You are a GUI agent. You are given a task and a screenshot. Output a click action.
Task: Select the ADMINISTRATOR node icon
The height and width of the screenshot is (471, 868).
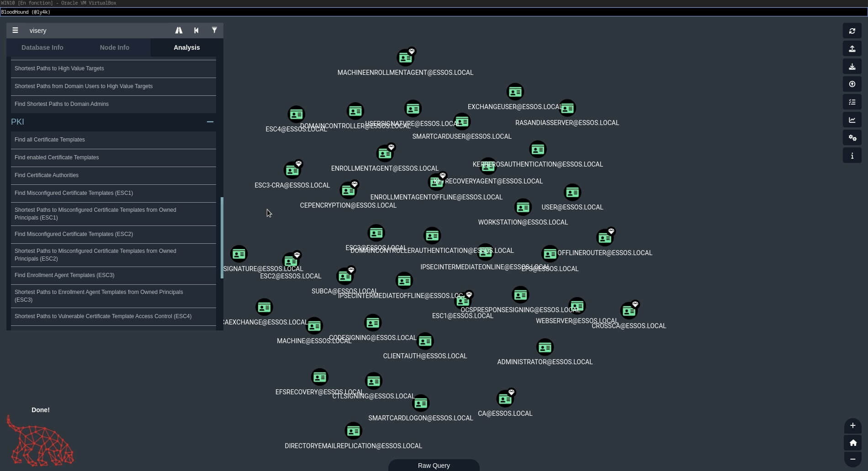pyautogui.click(x=545, y=347)
